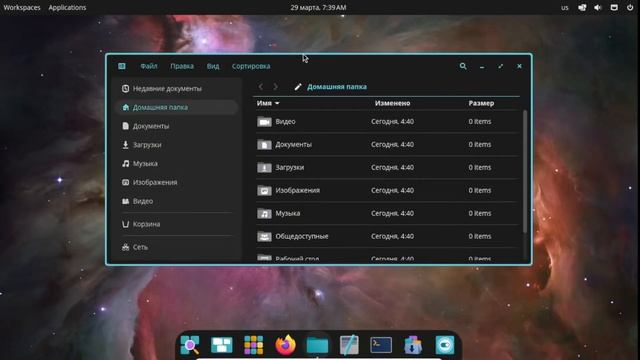Select the Видео folder icon in list

(x=264, y=122)
